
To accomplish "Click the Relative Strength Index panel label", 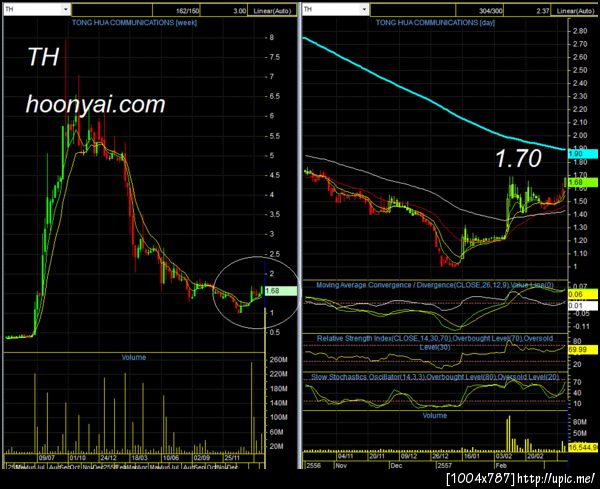I will (435, 342).
